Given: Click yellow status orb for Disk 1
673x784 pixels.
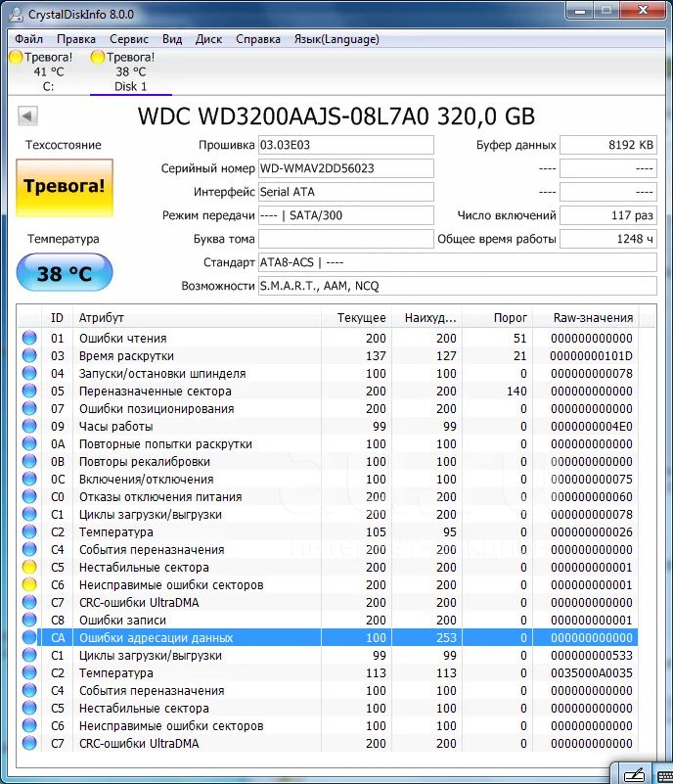Looking at the screenshot, I should [x=98, y=57].
